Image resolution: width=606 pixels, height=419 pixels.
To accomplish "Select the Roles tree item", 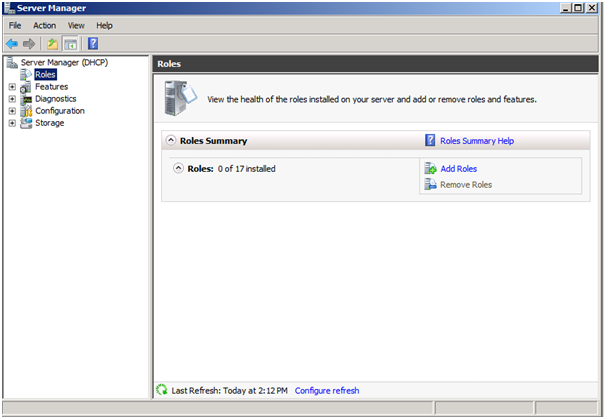I will click(x=46, y=74).
